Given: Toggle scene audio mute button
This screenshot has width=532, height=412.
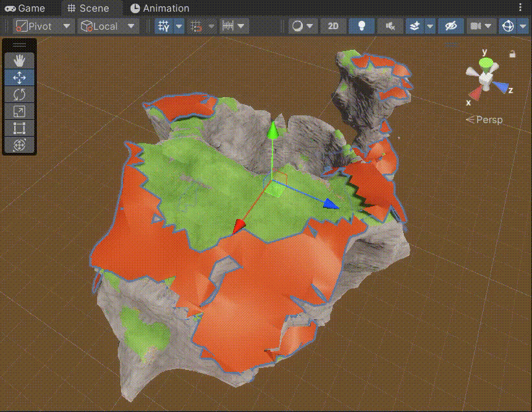Looking at the screenshot, I should (x=390, y=26).
